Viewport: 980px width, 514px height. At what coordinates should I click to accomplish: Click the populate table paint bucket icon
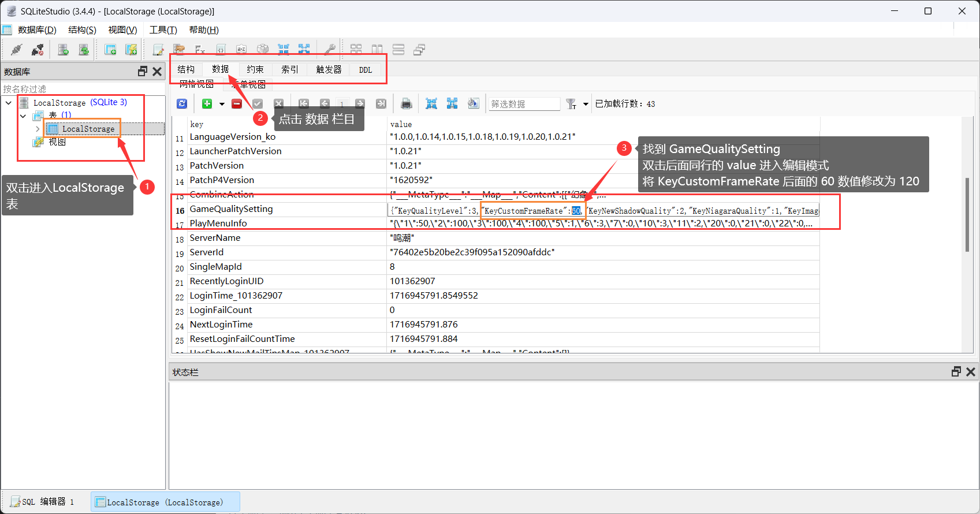473,103
